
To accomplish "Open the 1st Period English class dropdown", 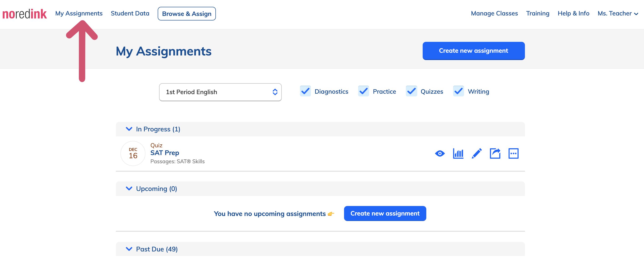I will tap(220, 92).
